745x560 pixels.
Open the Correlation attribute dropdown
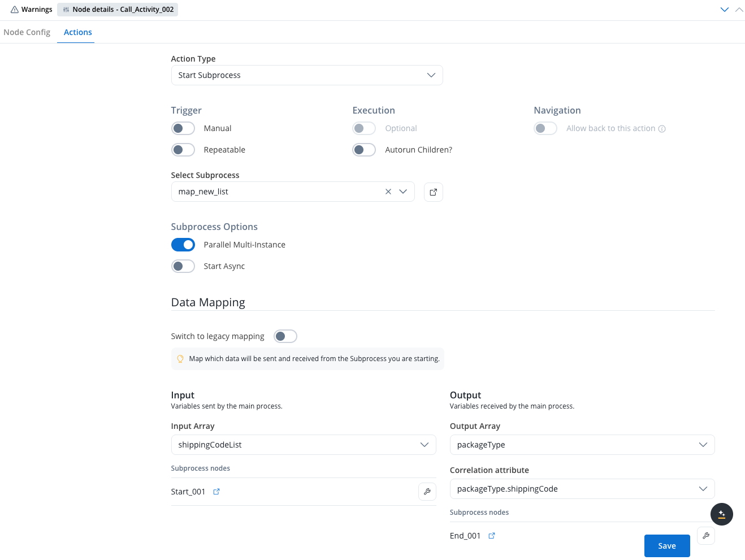[582, 489]
